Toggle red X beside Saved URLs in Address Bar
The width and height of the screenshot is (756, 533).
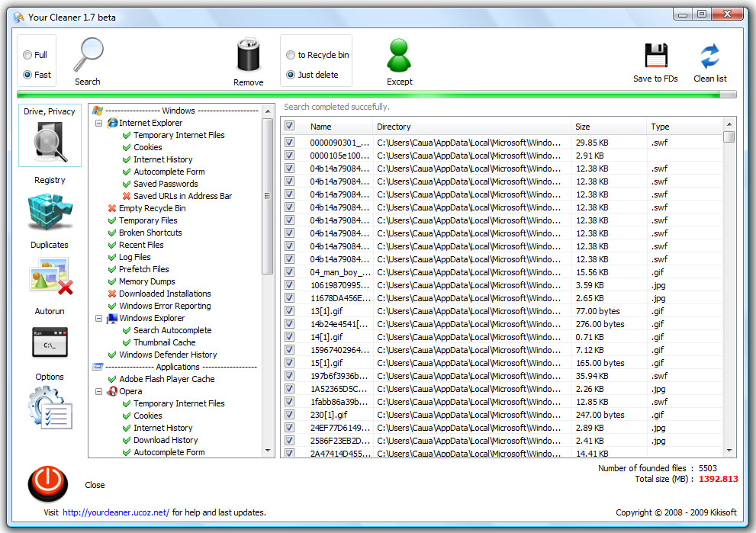pyautogui.click(x=127, y=196)
